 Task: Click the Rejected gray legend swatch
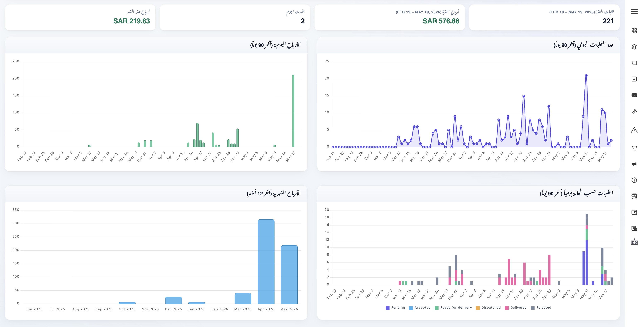click(x=533, y=308)
